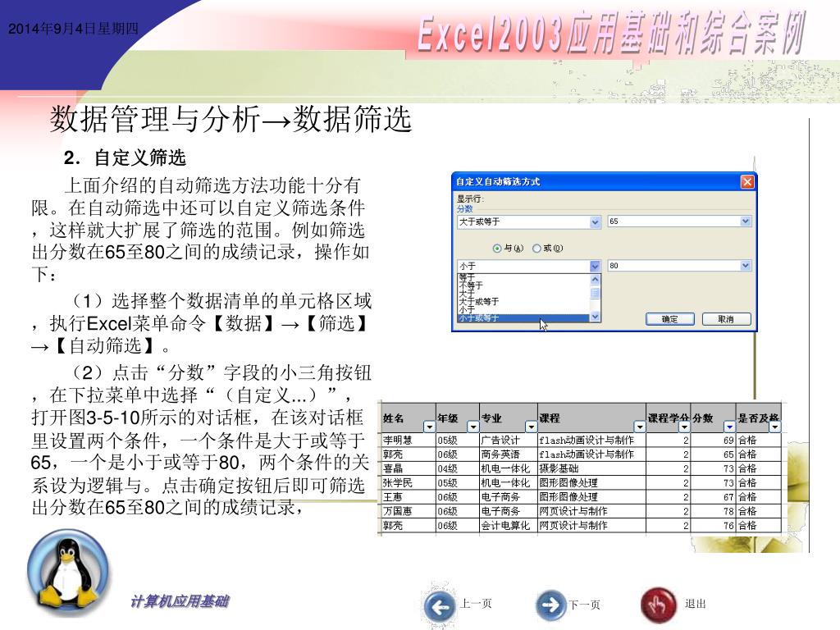Click the 下一页 label

click(x=584, y=605)
